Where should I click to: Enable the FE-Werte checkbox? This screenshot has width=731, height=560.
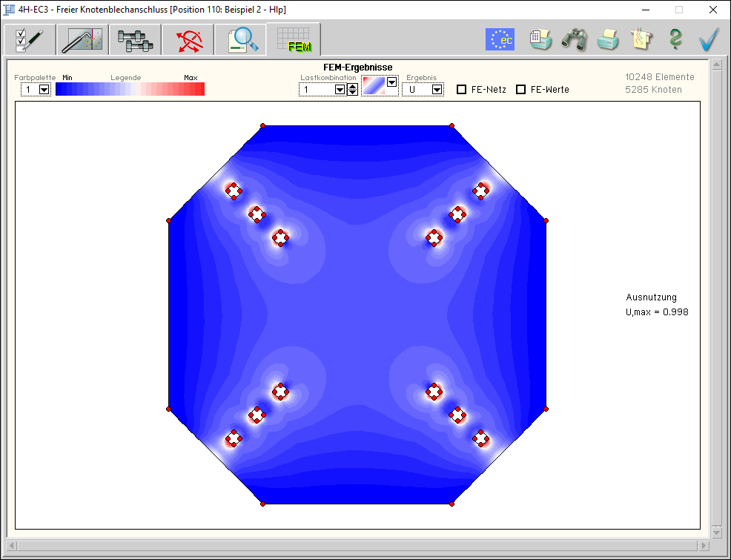(x=520, y=90)
